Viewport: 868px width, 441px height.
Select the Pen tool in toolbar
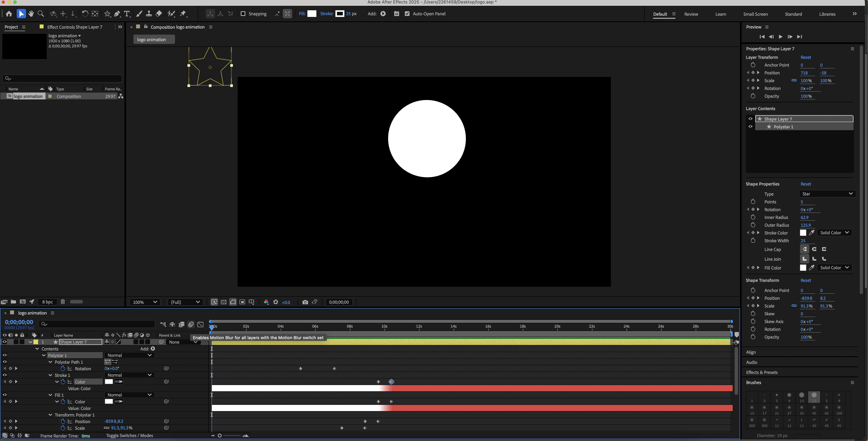(117, 14)
